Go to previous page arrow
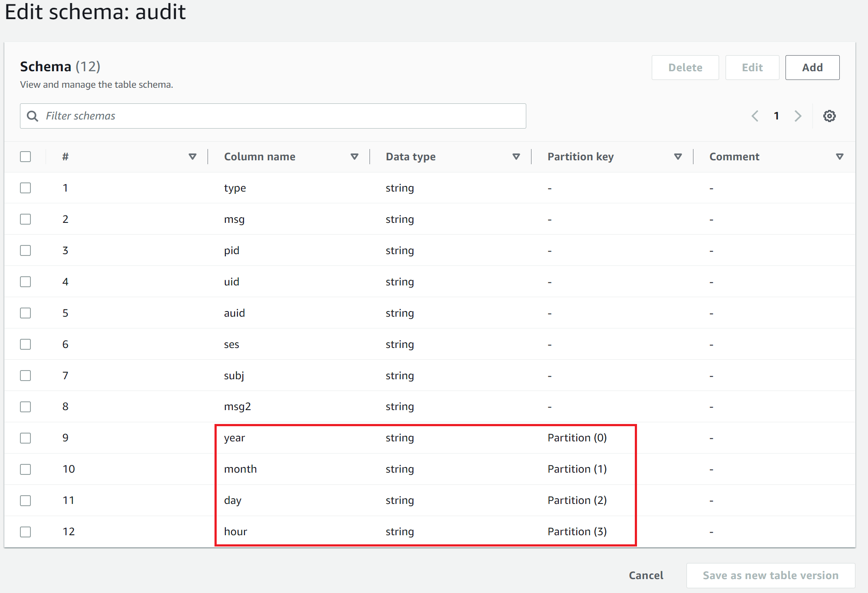Screen dimensions: 868x593 point(755,116)
